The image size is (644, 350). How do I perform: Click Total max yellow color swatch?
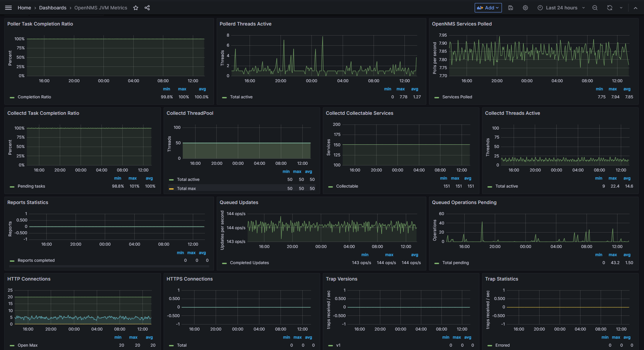(171, 189)
